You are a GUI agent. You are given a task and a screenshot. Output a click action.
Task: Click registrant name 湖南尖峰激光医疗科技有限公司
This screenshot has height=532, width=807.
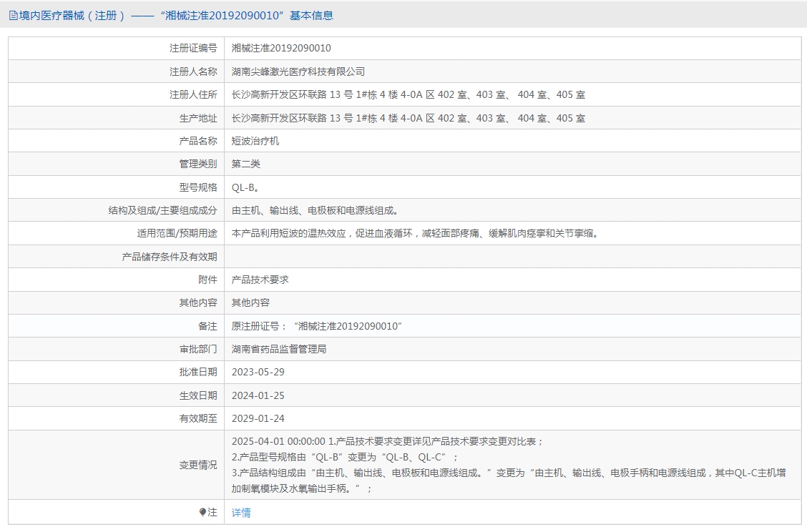tap(298, 72)
